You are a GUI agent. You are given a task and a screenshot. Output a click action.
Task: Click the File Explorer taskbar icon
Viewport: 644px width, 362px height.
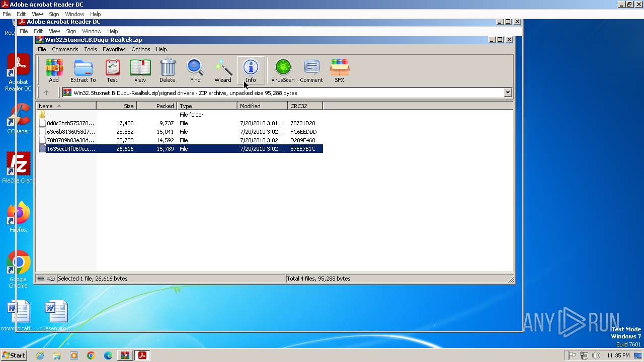click(57, 355)
